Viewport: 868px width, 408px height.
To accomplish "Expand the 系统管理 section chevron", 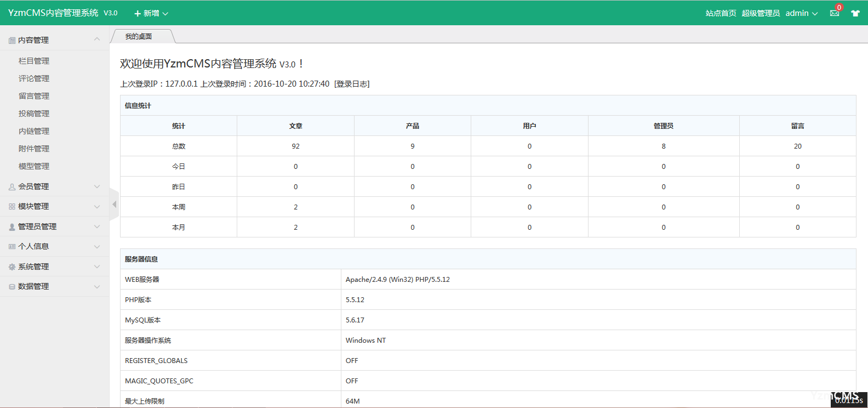I will tap(97, 267).
